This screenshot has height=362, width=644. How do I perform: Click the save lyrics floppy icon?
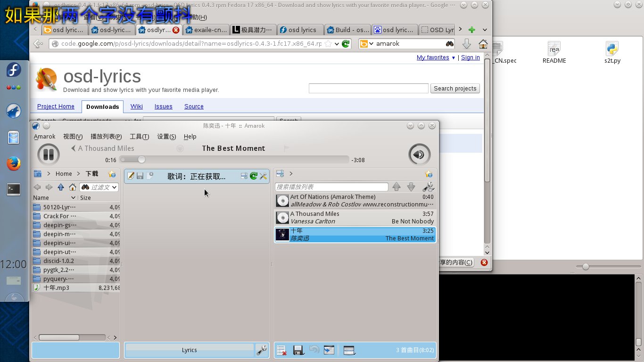pyautogui.click(x=140, y=176)
